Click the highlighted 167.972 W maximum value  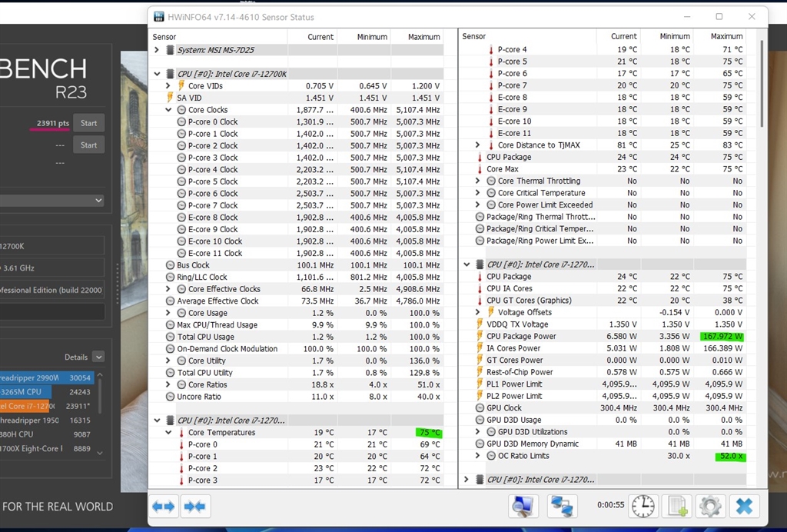tap(721, 336)
